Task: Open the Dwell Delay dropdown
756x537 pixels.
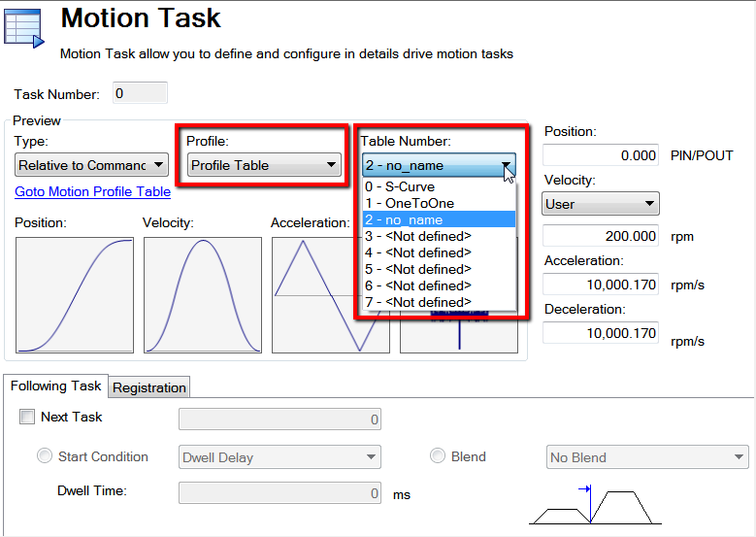Action: 279,457
